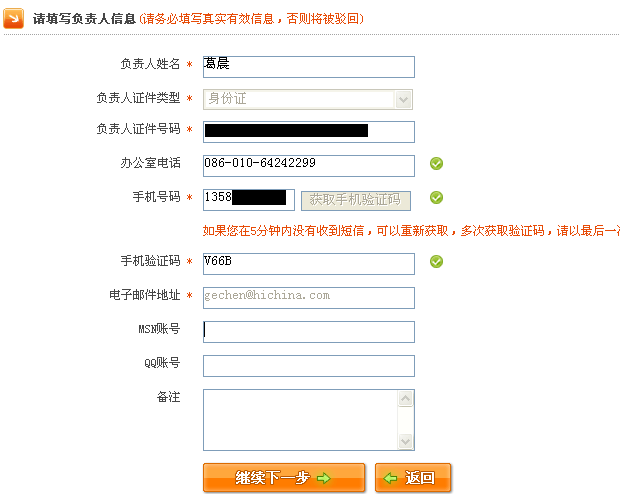This screenshot has width=620, height=494.
Task: Click into the MSN账号 field
Action: pyautogui.click(x=308, y=332)
